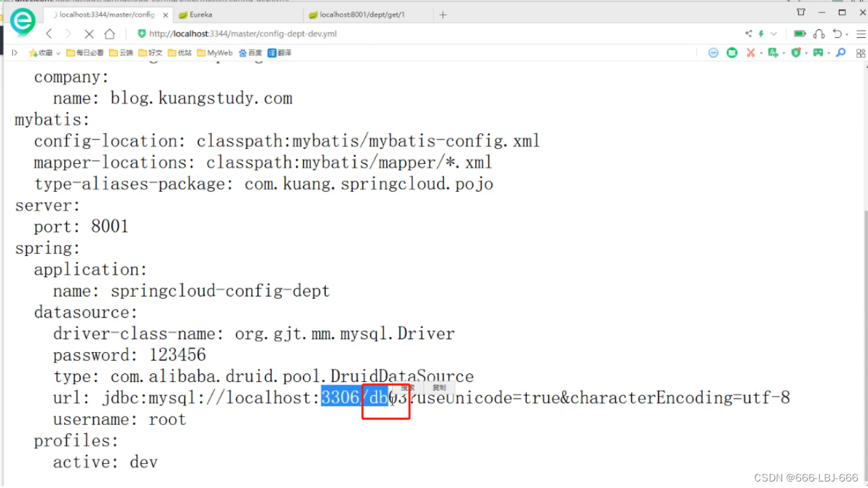
Task: Expand the undo arrow dropdown
Action: 847,35
